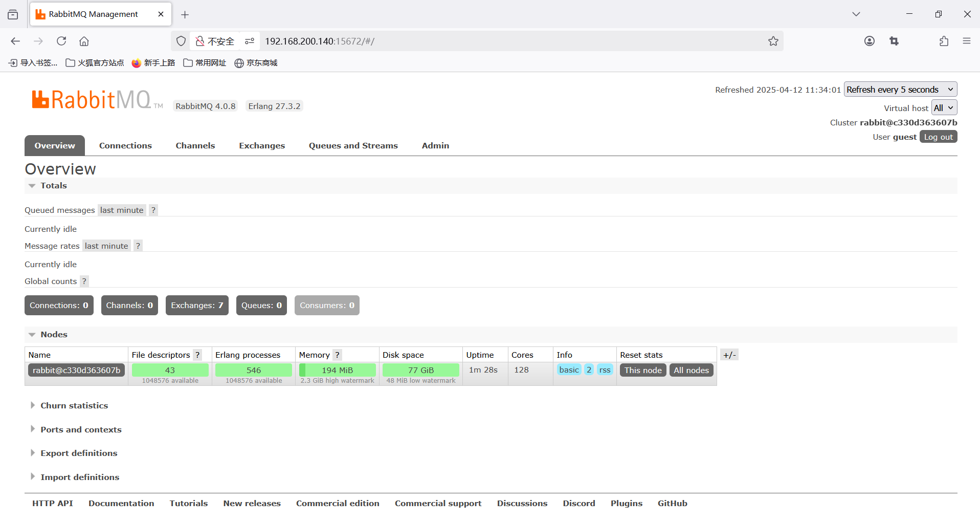Open the Queues: 0 count button

(x=261, y=305)
